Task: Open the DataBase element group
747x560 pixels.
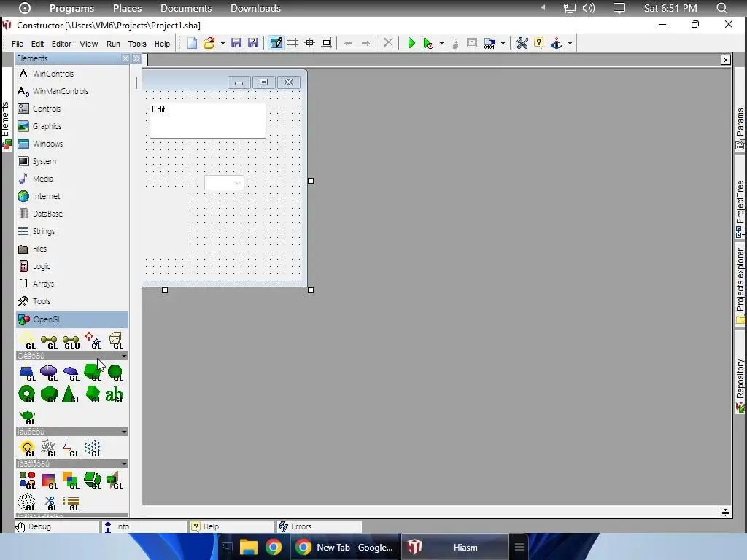Action: (x=72, y=214)
